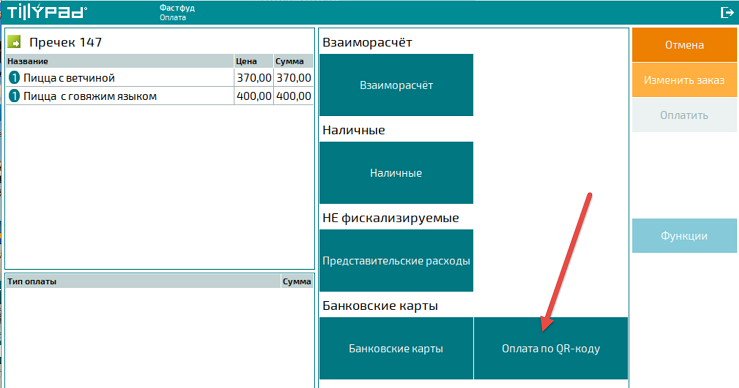Click quantity badge for Пицца с говяжим языком
Screen dimensions: 739x388
(x=14, y=96)
